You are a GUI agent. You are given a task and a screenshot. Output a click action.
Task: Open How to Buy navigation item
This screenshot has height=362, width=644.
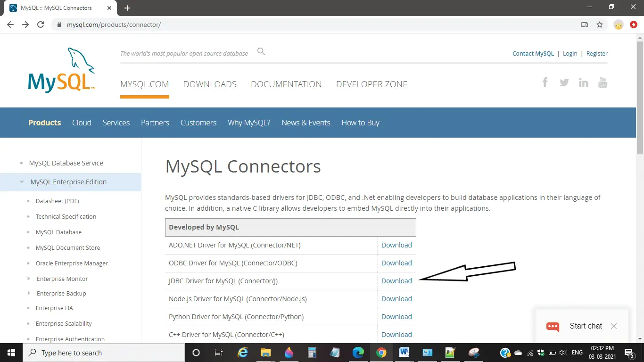pos(360,123)
